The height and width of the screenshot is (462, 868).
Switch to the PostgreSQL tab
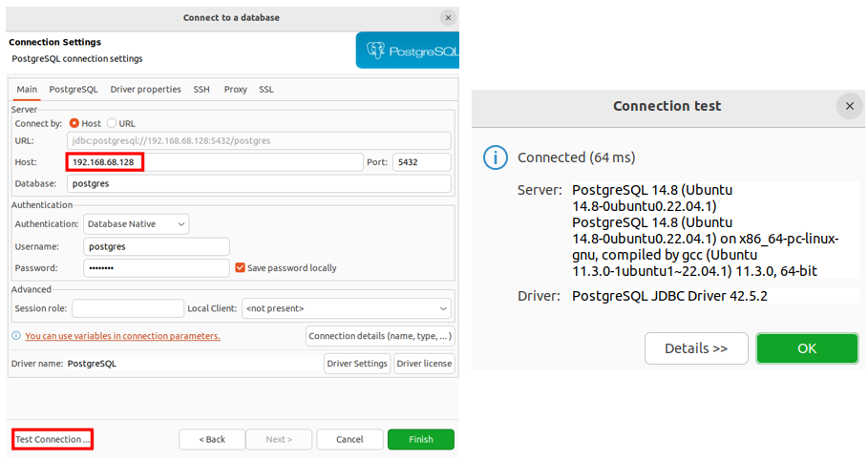(74, 89)
